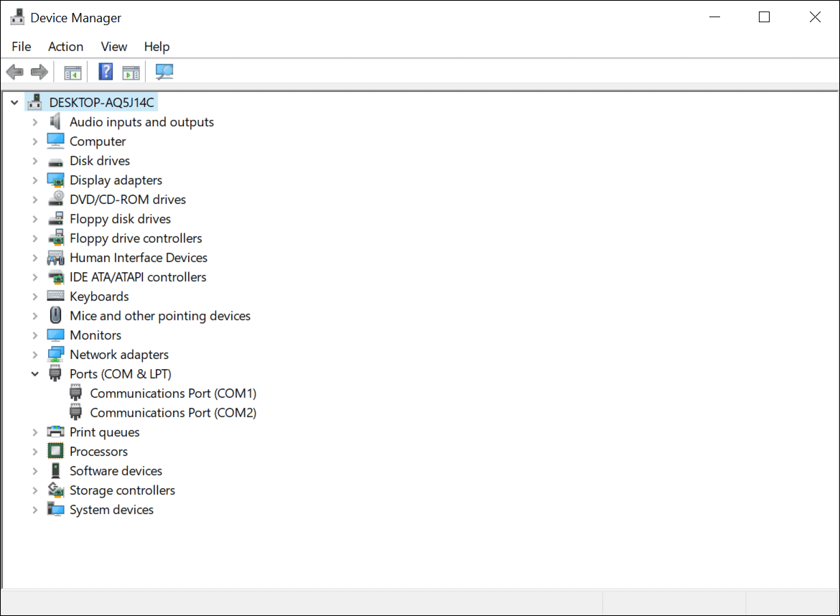The image size is (840, 616).
Task: Click the Mice and pointing devices icon
Action: 55,316
